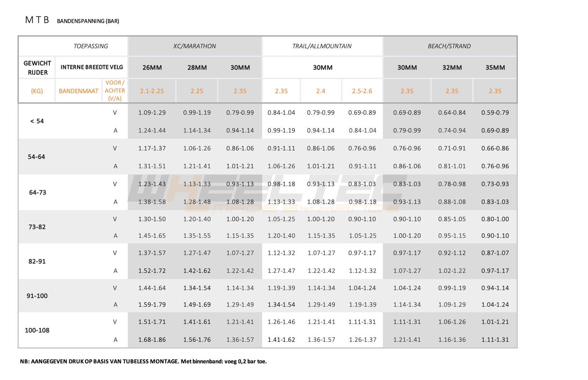Click the pressure value "1.16-1.36"
The height and width of the screenshot is (380, 588).
(452, 340)
